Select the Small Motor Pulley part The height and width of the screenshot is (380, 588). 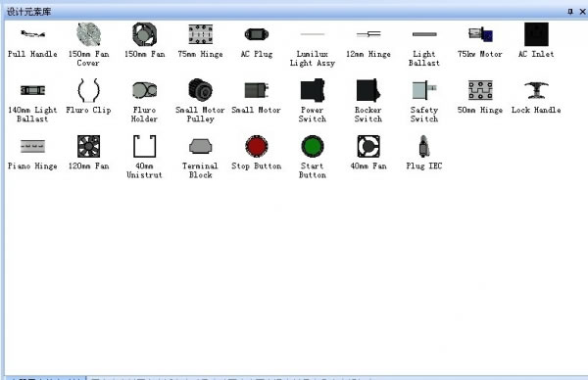(200, 90)
